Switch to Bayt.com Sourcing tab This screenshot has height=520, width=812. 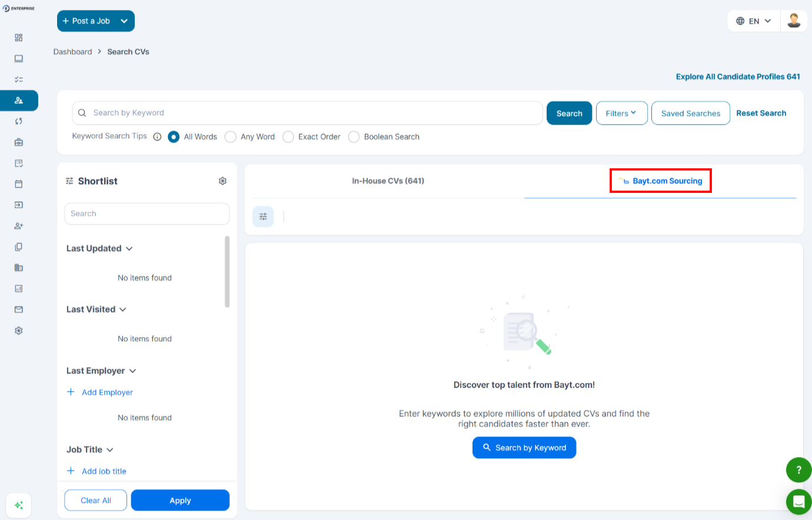(660, 181)
